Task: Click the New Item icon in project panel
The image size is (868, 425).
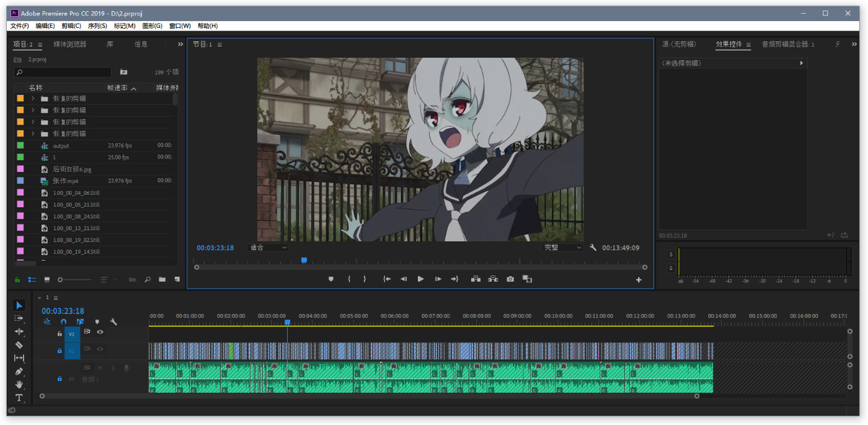Action: (177, 280)
